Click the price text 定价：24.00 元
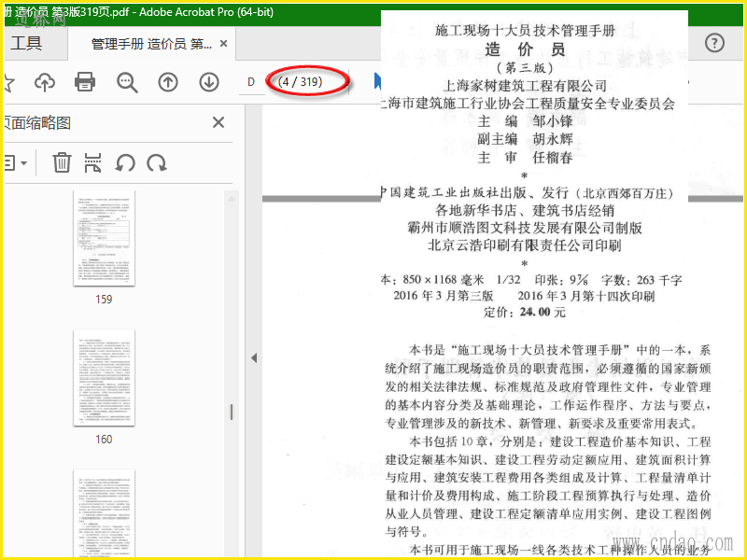 [525, 313]
